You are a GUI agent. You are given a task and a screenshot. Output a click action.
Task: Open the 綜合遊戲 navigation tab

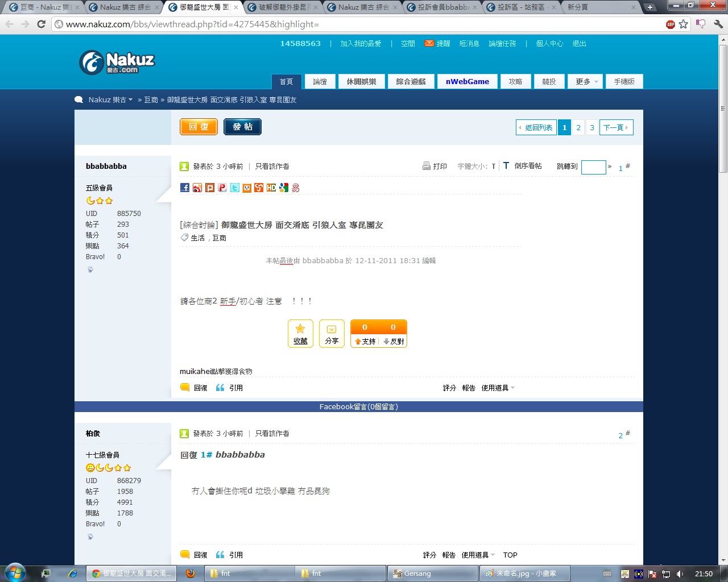click(411, 82)
